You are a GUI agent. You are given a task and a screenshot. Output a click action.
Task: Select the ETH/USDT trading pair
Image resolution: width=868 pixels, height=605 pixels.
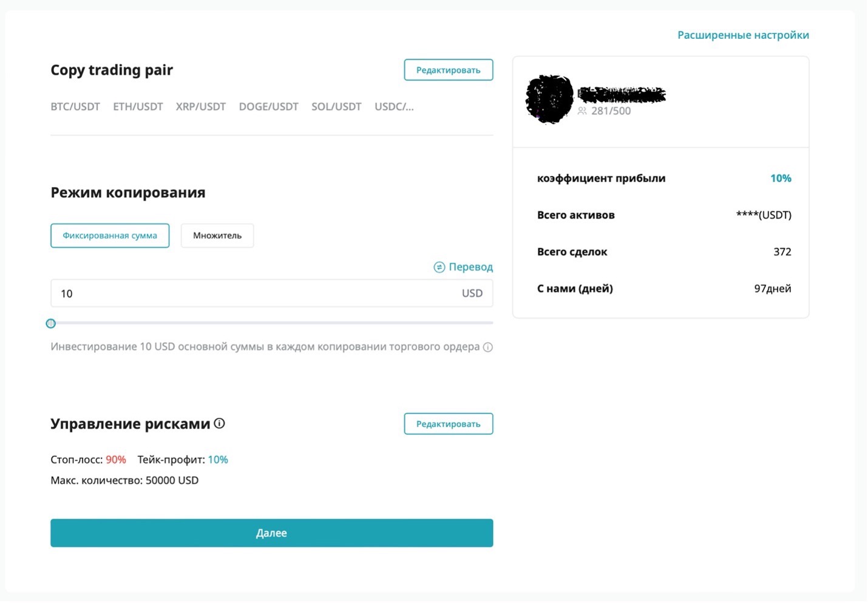click(138, 107)
